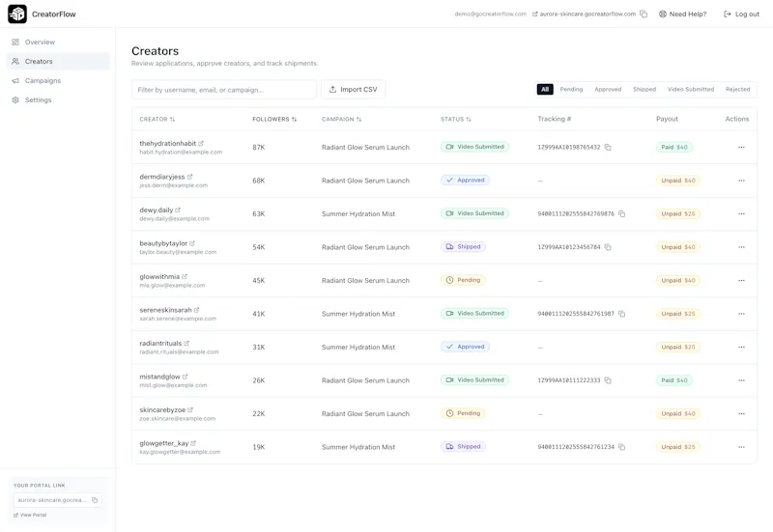Click Unpaid $40 badge for dermdiaryjess
Image resolution: width=773 pixels, height=532 pixels.
(678, 181)
